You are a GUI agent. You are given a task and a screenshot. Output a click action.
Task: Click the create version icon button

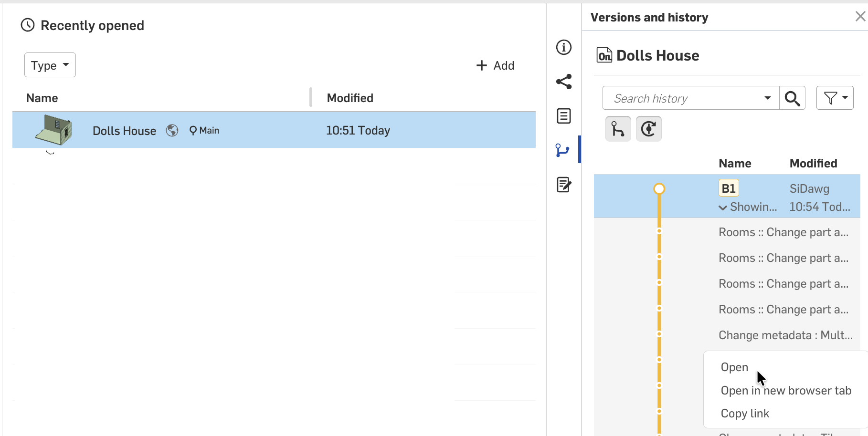tap(618, 129)
